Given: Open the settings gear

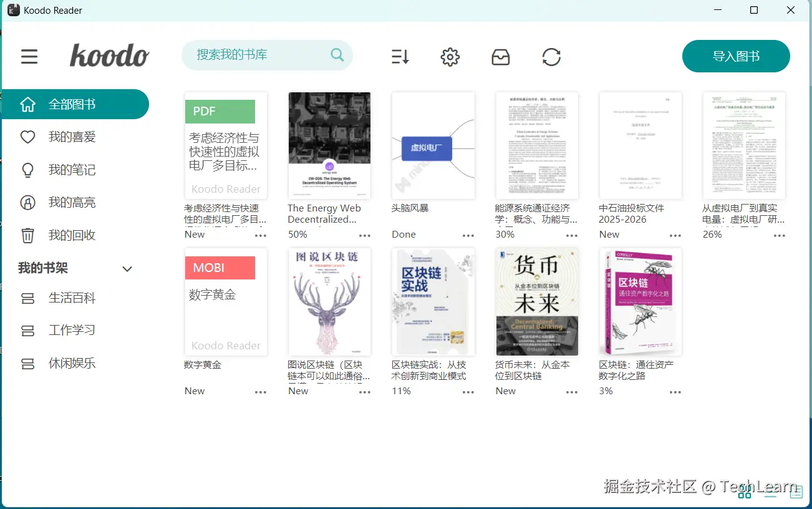Looking at the screenshot, I should pyautogui.click(x=450, y=57).
